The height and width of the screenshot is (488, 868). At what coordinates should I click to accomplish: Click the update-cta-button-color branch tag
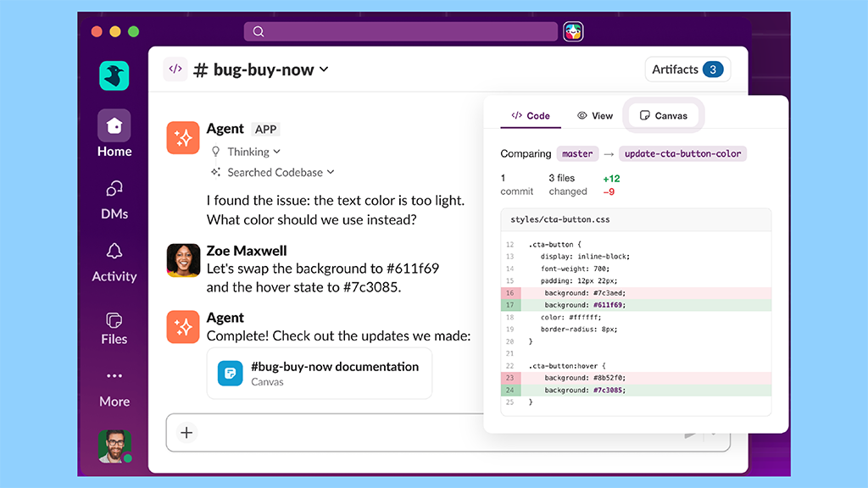[x=682, y=154]
